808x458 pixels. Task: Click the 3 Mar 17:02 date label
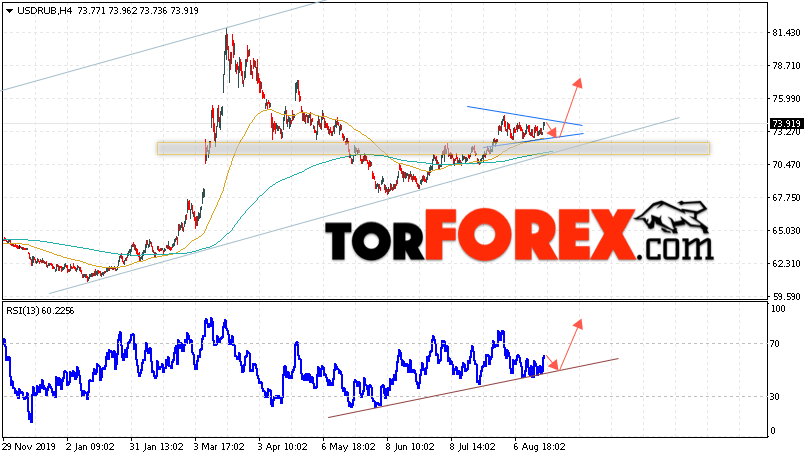point(219,447)
